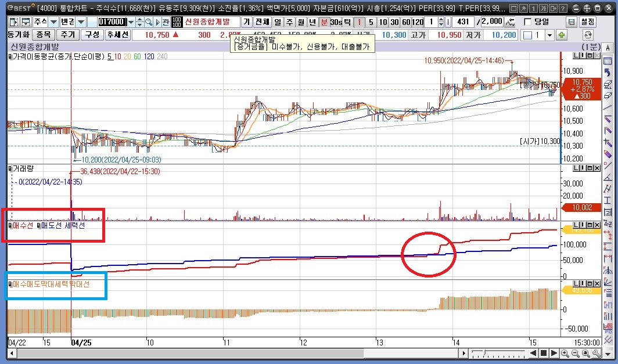Select the straight trend line drawing tool
The width and height of the screenshot is (618, 364).
(608, 107)
